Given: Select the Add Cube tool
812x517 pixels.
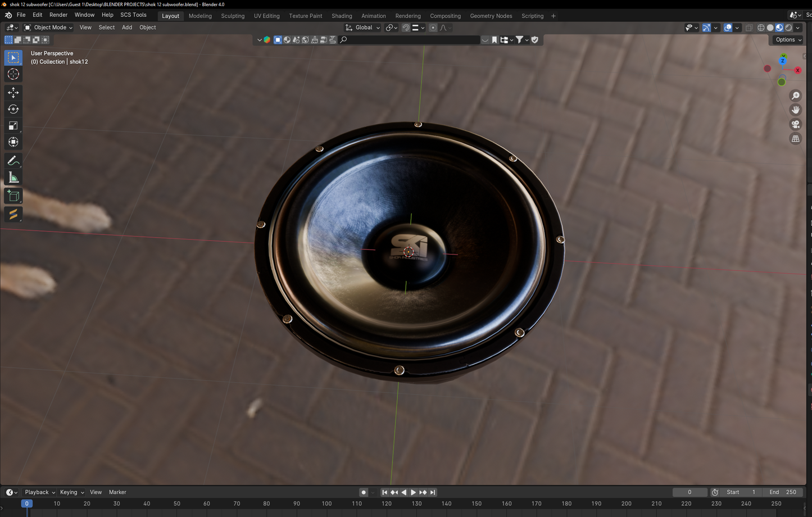Looking at the screenshot, I should (x=13, y=196).
